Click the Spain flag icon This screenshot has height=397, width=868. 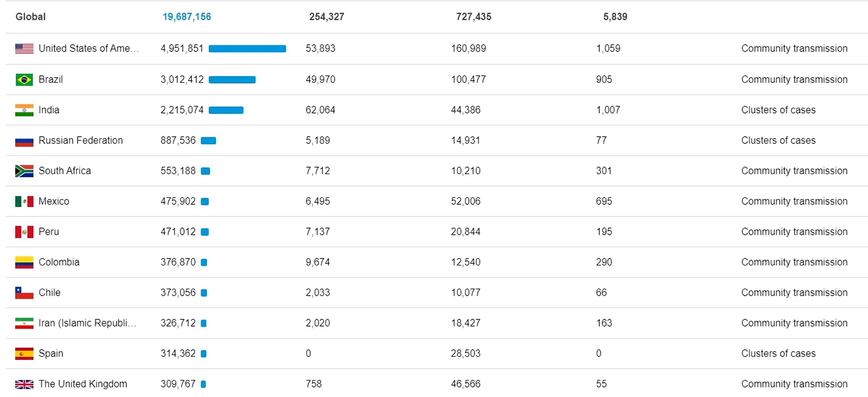tap(24, 354)
